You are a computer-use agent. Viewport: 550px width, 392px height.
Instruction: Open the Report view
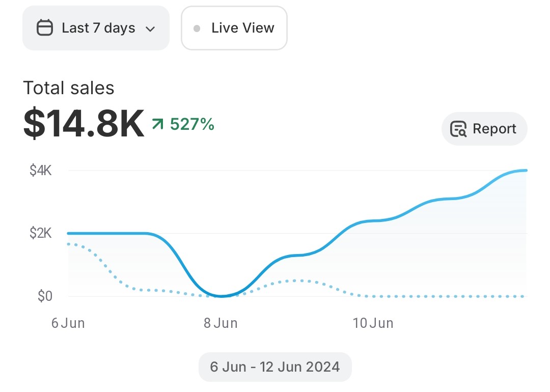click(484, 129)
